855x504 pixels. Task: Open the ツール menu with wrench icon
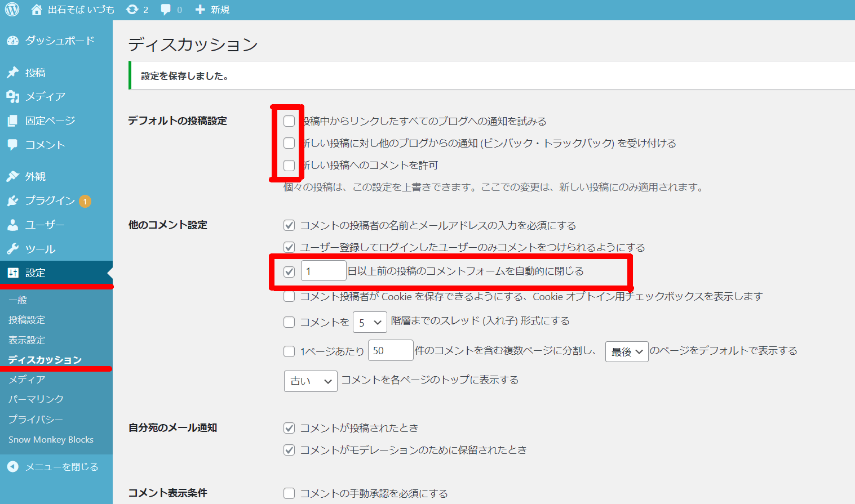12,249
